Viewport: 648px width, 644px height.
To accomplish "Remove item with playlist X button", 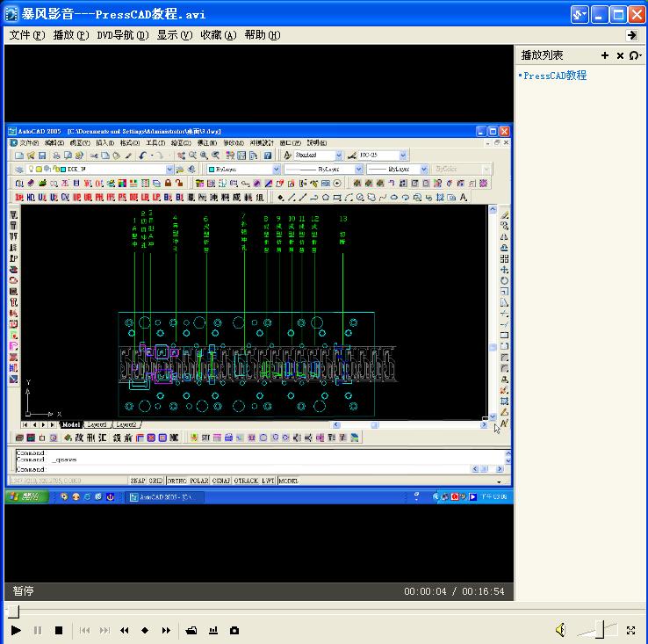I will pos(620,55).
